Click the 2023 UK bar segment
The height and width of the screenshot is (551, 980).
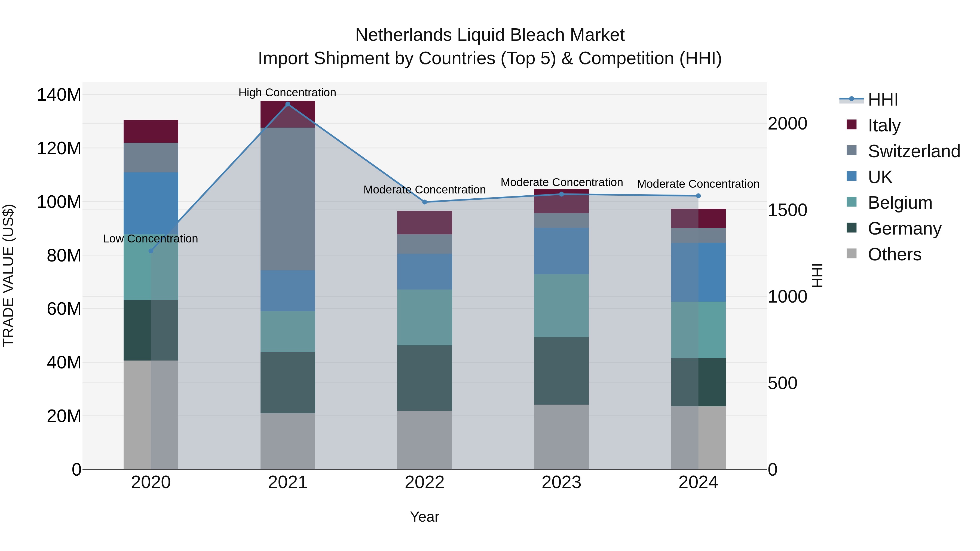[562, 251]
